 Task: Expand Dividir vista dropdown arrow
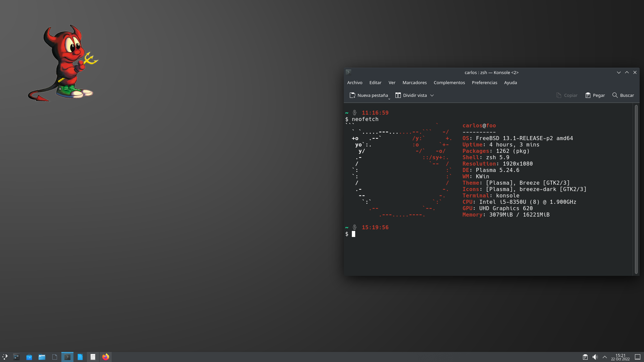pyautogui.click(x=432, y=96)
